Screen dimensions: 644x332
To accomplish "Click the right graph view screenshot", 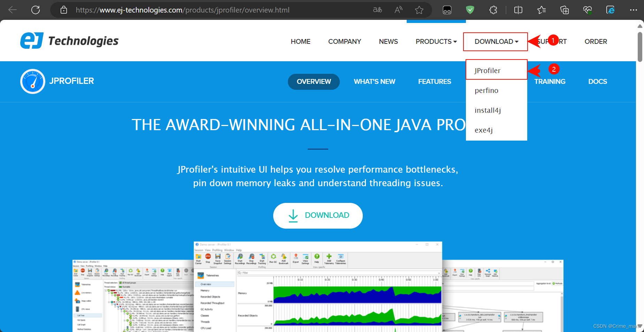I will pyautogui.click(x=503, y=295).
